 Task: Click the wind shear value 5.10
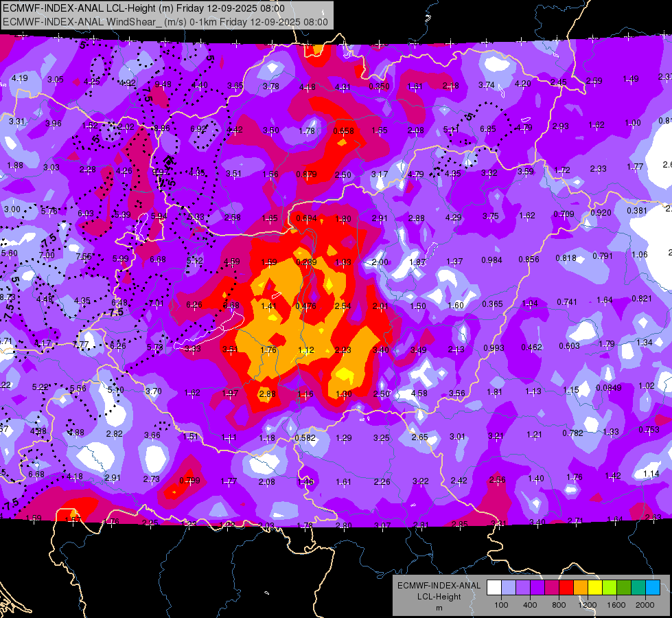click(116, 390)
